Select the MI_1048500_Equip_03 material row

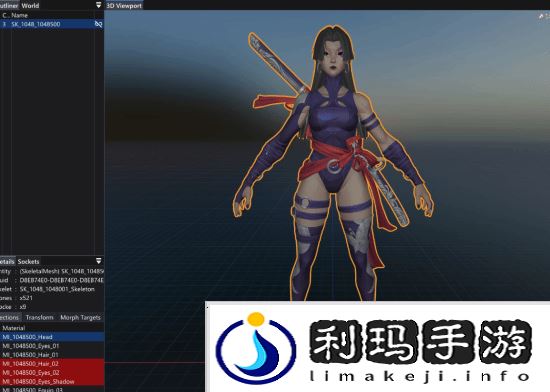tap(52, 389)
